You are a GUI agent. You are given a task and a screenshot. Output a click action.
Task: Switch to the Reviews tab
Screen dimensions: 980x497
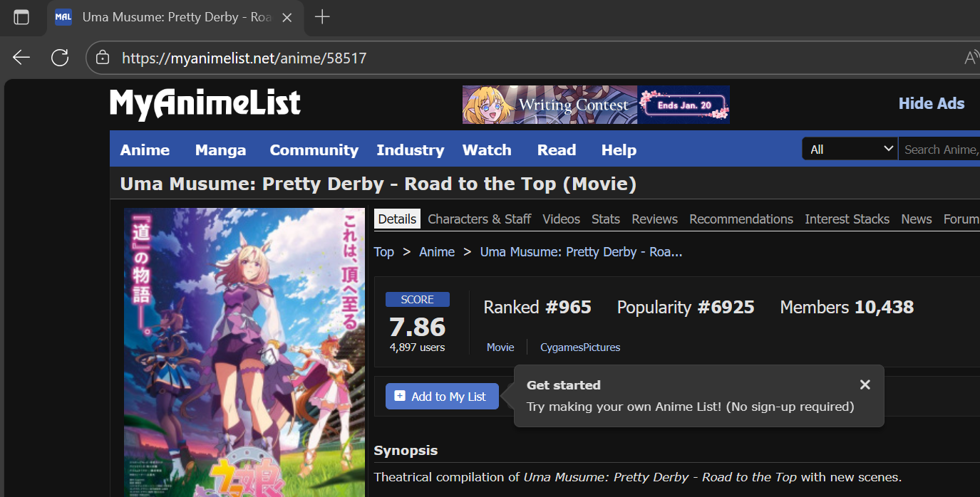point(654,219)
